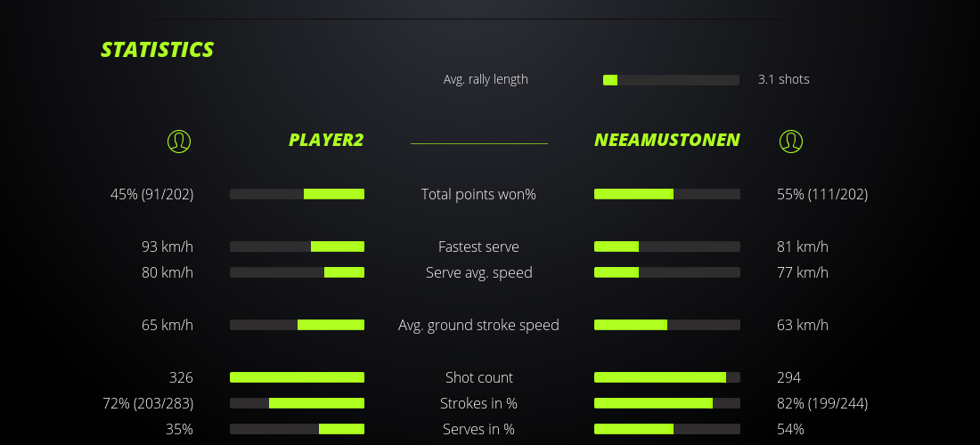Click the STATISTICS section title
The image size is (980, 445).
(x=158, y=50)
